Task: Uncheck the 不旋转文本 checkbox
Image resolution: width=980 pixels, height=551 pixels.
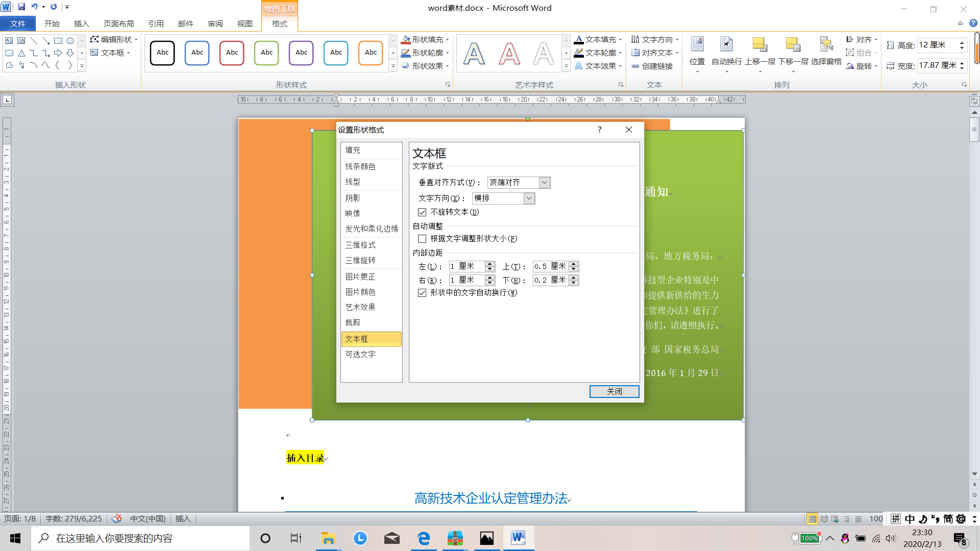Action: 422,212
